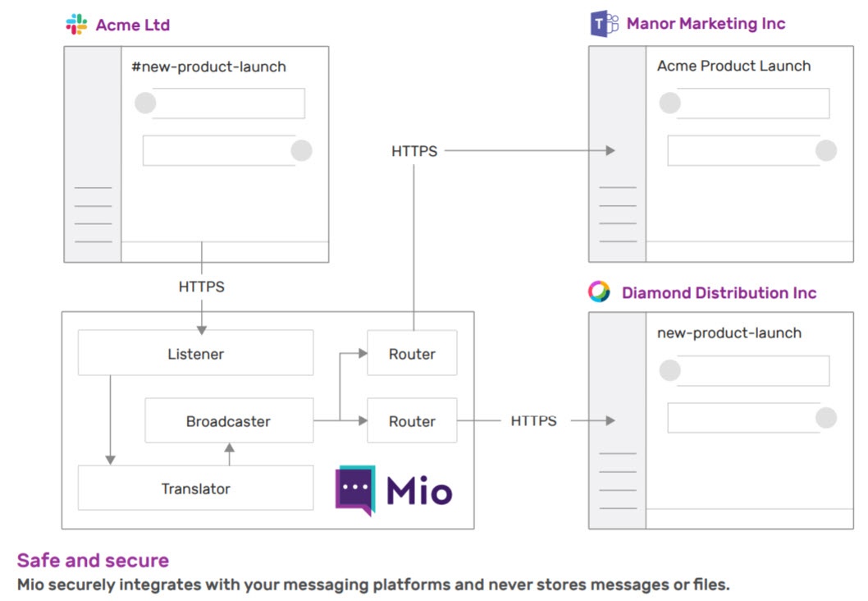Image resolution: width=868 pixels, height=601 pixels.
Task: Click the compose bar in Diamond Distribution window
Action: coord(750,518)
